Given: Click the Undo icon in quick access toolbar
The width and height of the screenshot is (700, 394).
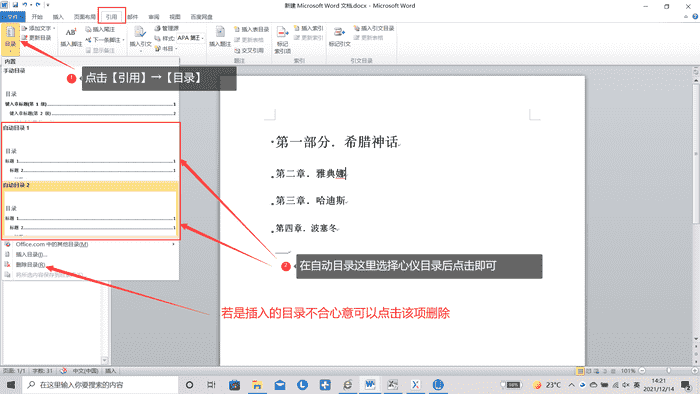Looking at the screenshot, I should pyautogui.click(x=25, y=5).
